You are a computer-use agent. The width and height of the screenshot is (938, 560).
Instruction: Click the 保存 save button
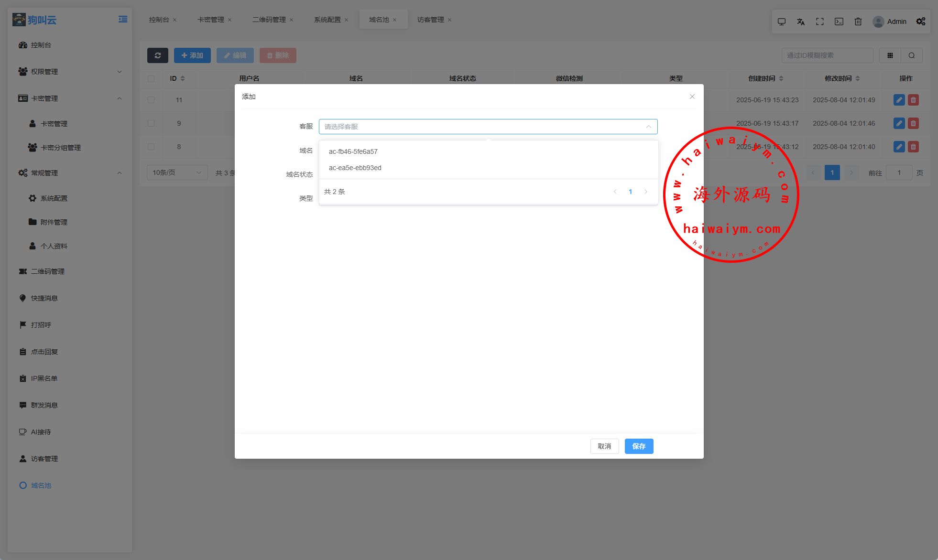[x=639, y=446]
